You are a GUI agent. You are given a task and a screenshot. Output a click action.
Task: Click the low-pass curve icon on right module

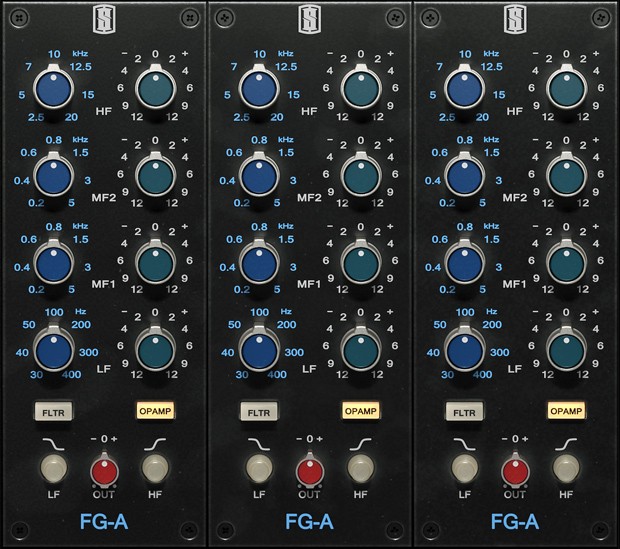tap(465, 444)
